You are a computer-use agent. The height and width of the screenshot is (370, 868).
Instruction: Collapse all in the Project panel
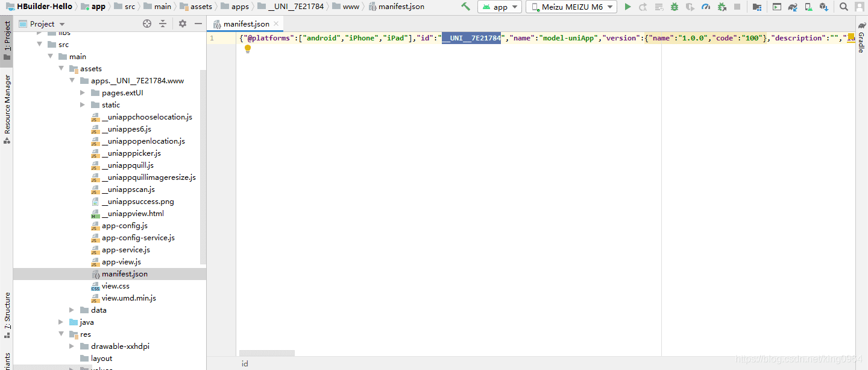163,24
